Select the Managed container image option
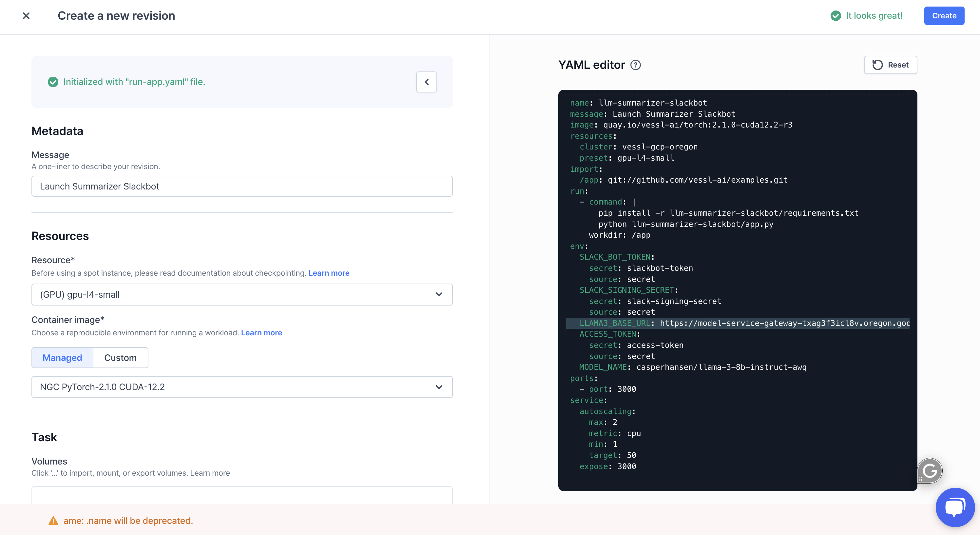This screenshot has height=535, width=980. [62, 358]
